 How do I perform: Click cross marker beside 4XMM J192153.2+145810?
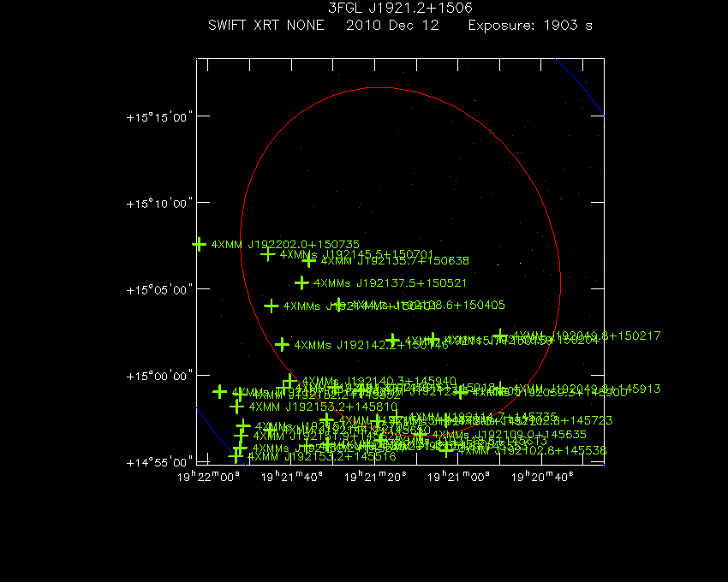[x=236, y=407]
